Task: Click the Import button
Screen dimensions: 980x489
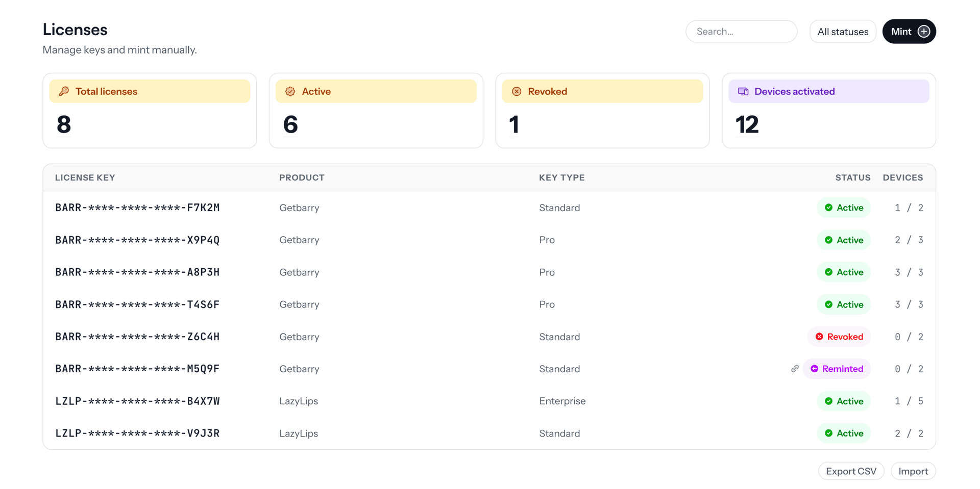Action: (x=913, y=471)
